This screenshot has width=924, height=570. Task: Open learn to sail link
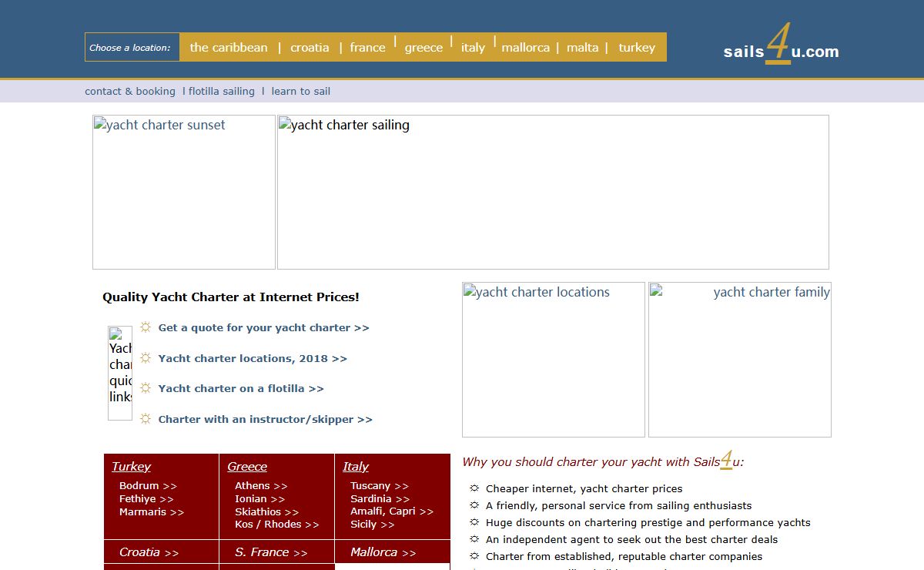[x=300, y=91]
